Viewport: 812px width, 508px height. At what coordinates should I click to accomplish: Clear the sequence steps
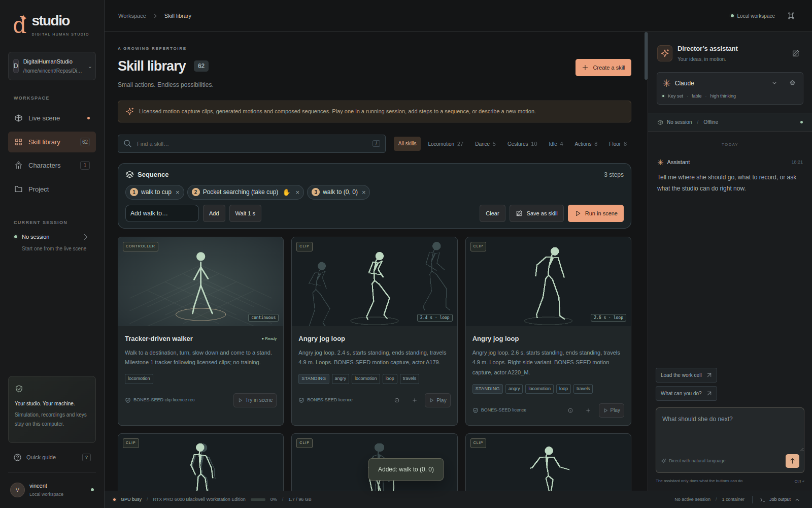click(x=492, y=213)
